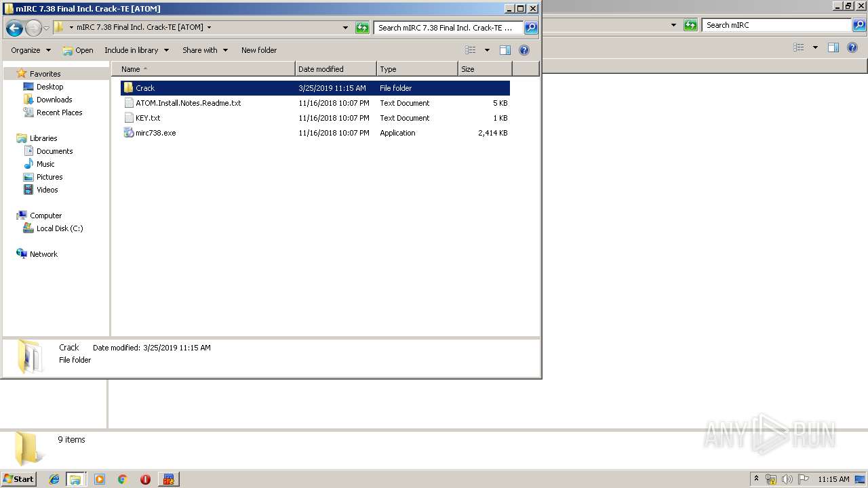The width and height of the screenshot is (868, 488).
Task: Click the Help icon in front window
Action: (x=524, y=50)
